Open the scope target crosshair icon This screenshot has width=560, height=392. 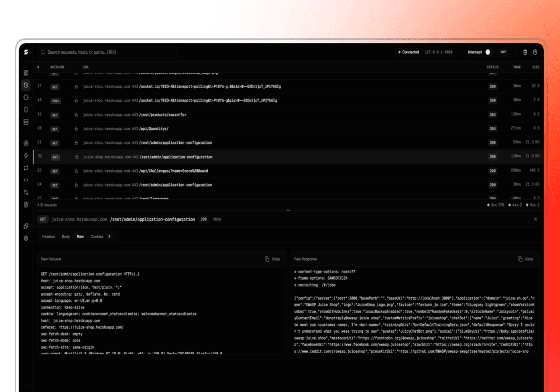coord(26,97)
